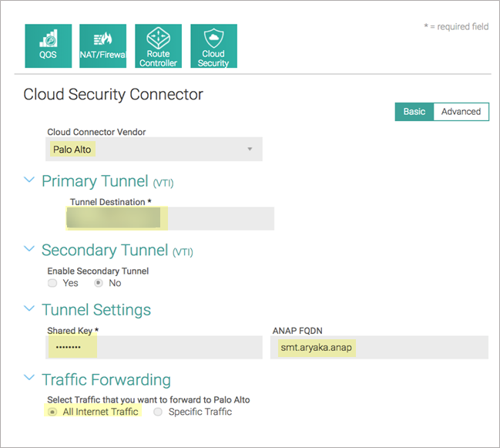Viewport: 500px width, 448px height.
Task: Click the Primary Tunnel section heading
Action: pyautogui.click(x=95, y=181)
